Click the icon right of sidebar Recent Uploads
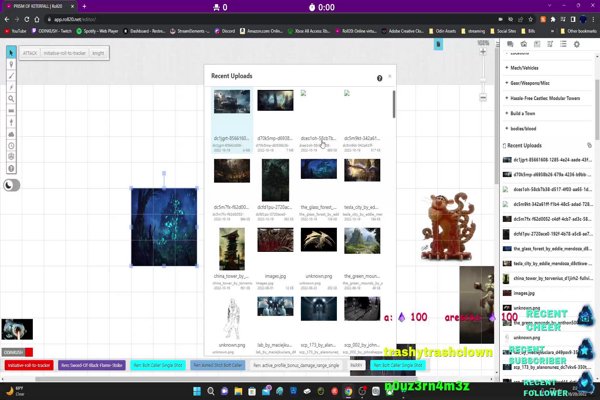The height and width of the screenshot is (400, 600). click(589, 145)
